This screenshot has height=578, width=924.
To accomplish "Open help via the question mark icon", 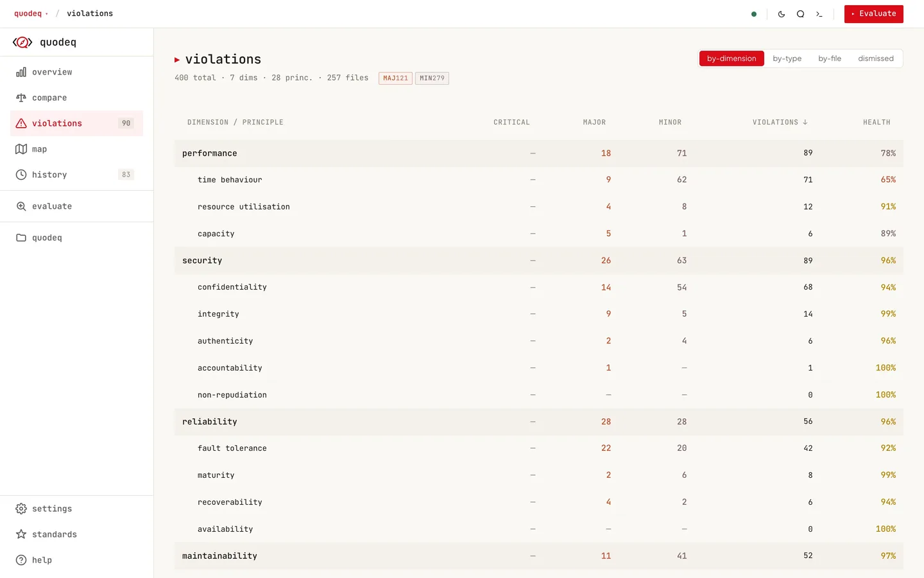I will tap(21, 560).
